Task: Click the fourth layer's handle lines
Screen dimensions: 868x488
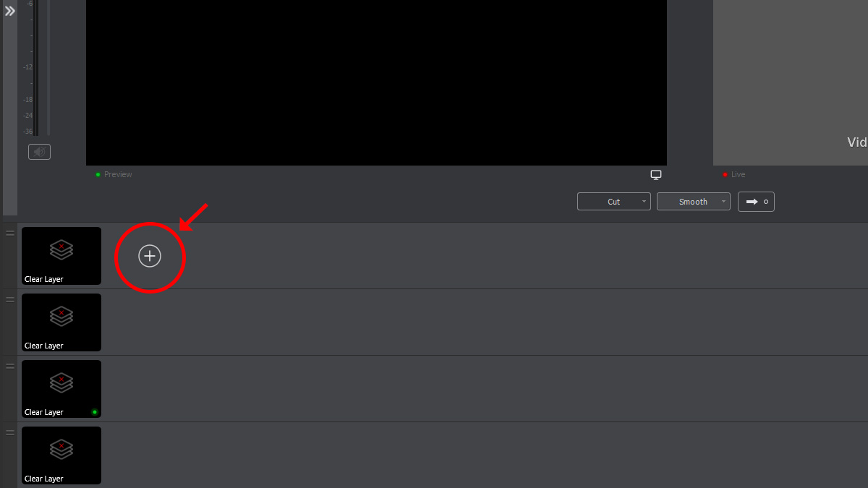Action: [x=10, y=432]
